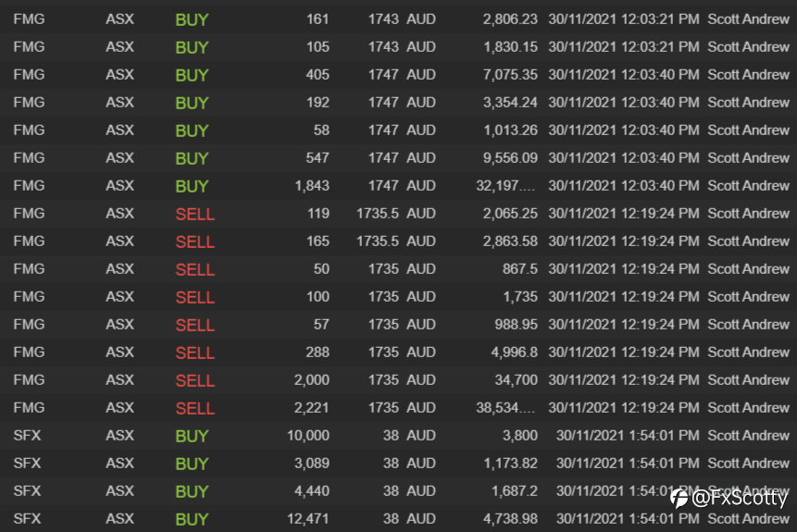797x532 pixels.
Task: Select the SFX BUY row with 10,000 shares
Action: 398,436
